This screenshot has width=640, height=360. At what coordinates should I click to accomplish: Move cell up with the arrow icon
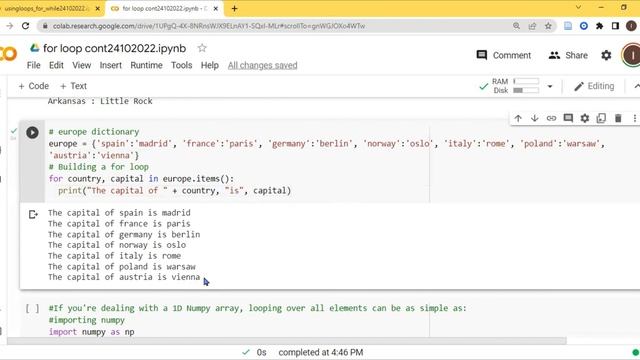pos(518,118)
